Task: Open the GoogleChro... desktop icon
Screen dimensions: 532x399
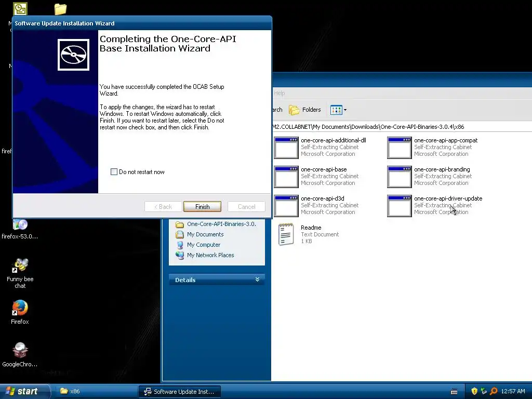Action: tap(20, 354)
